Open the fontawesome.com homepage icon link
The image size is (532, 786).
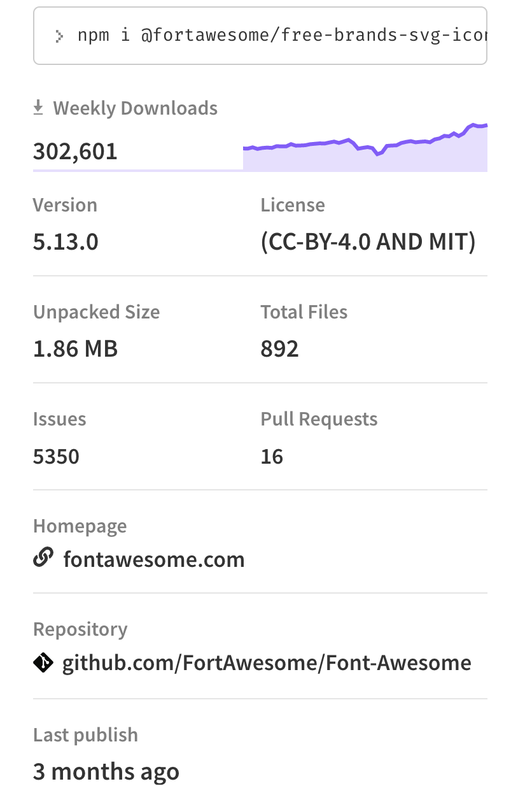tap(42, 557)
